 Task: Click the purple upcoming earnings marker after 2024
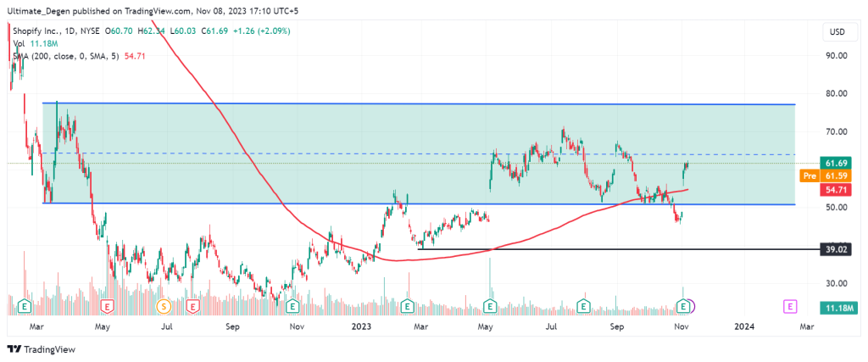(791, 305)
